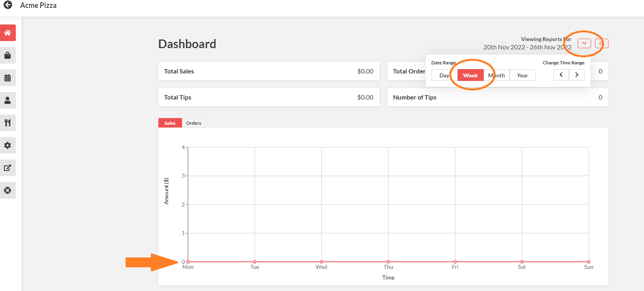The height and width of the screenshot is (291, 644).
Task: Open the fork and knife menu icon
Action: (x=8, y=123)
